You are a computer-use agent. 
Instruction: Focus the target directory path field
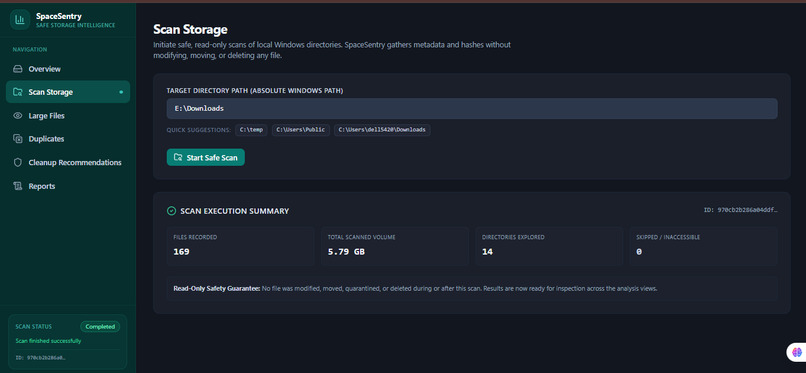coord(472,109)
